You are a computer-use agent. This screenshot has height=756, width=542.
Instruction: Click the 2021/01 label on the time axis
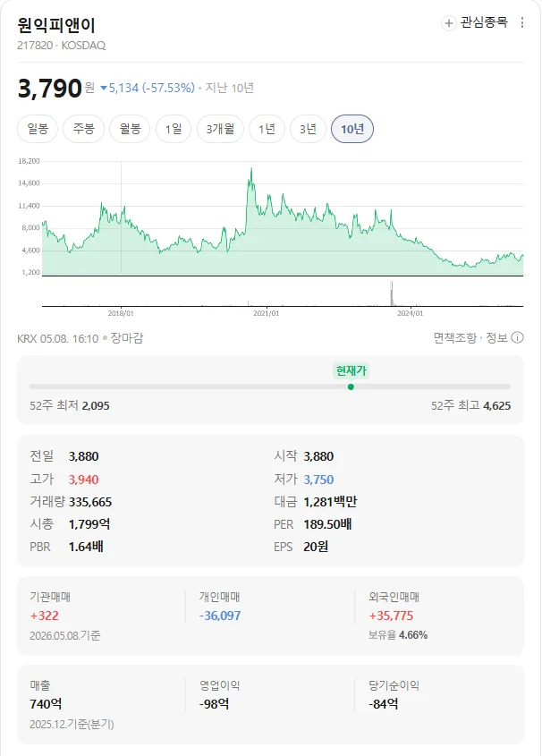click(x=266, y=313)
